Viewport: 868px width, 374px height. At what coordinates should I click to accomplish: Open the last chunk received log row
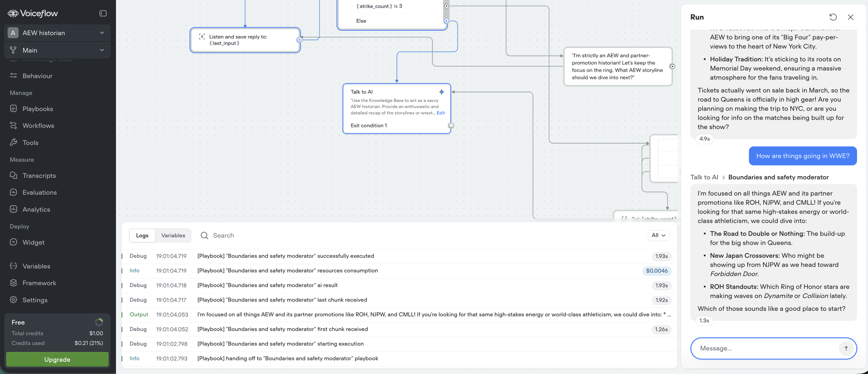(399, 300)
